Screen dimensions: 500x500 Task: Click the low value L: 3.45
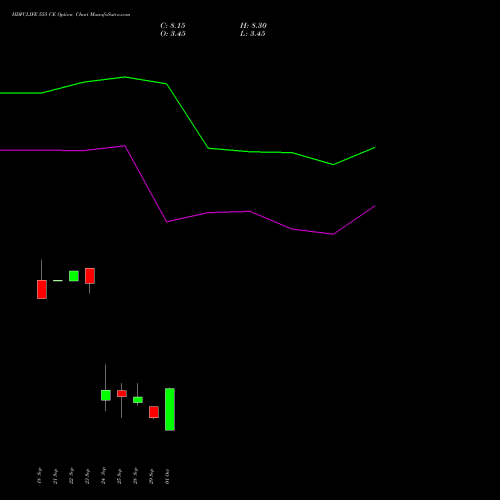(x=253, y=34)
